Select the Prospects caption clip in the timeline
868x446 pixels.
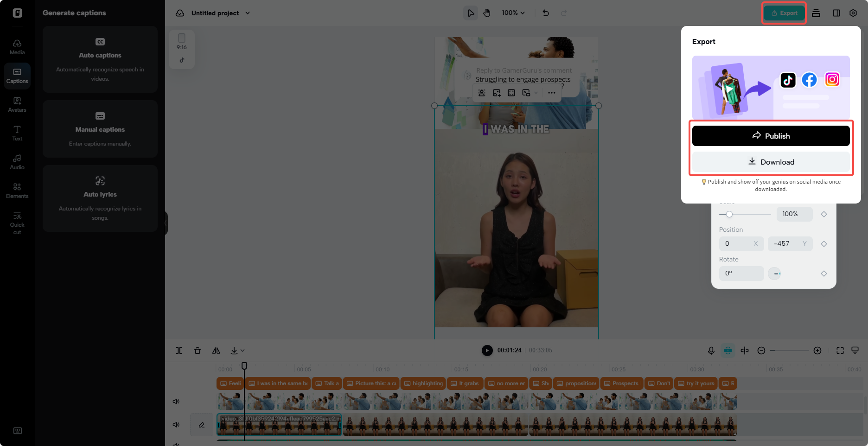click(x=622, y=383)
